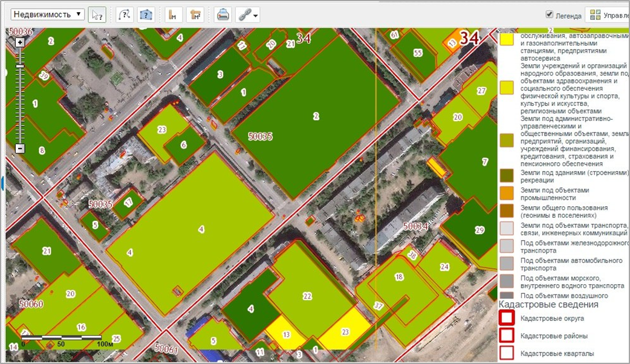630x364 pixels.
Task: Click the map zoom out minus button
Action: coord(20,148)
